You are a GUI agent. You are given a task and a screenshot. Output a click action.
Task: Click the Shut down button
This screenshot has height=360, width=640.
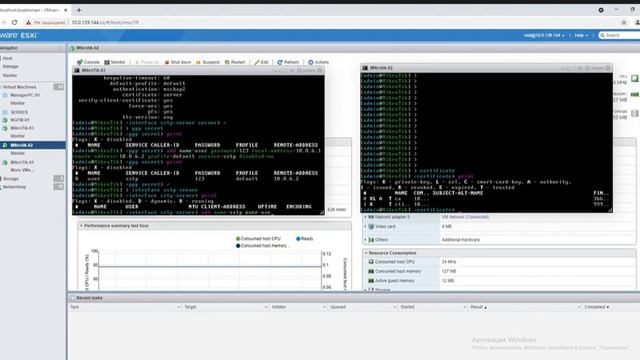point(178,62)
